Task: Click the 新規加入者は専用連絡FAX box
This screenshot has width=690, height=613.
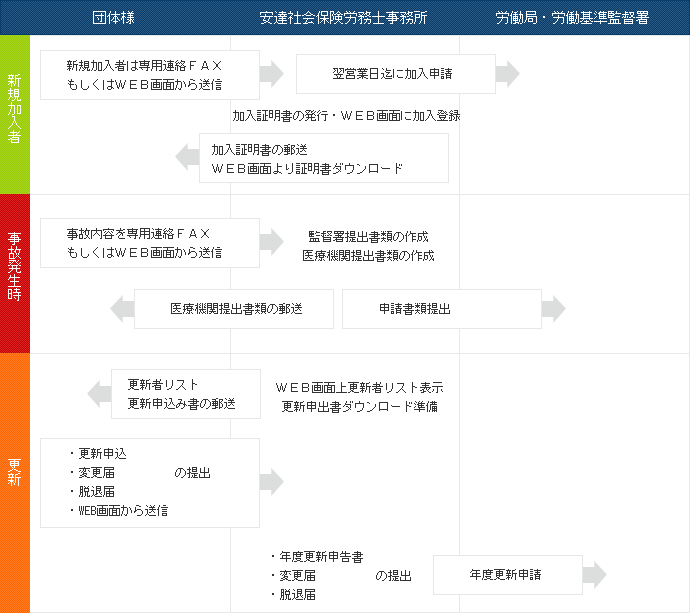Action: pos(150,75)
